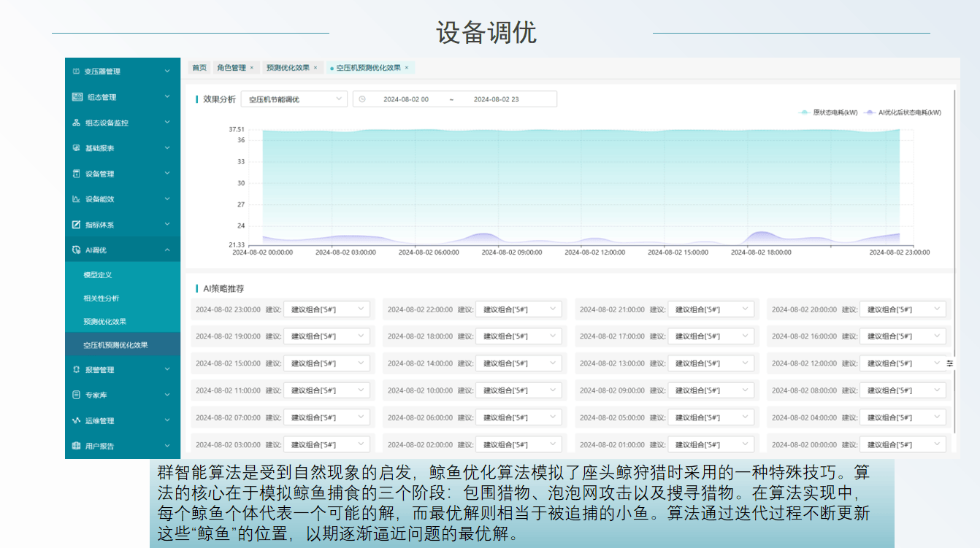Image resolution: width=980 pixels, height=548 pixels.
Task: Open suggestion dropdown for 2024-08-02 06:00:00
Action: tap(518, 417)
